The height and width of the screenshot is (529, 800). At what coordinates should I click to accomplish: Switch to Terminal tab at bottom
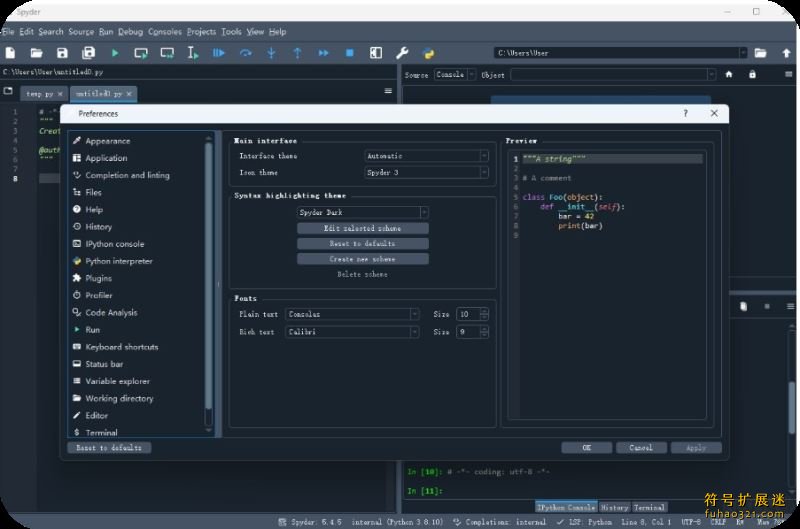click(649, 508)
